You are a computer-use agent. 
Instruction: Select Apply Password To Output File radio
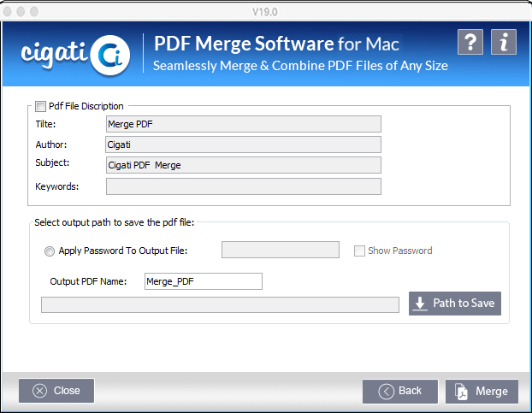[50, 251]
